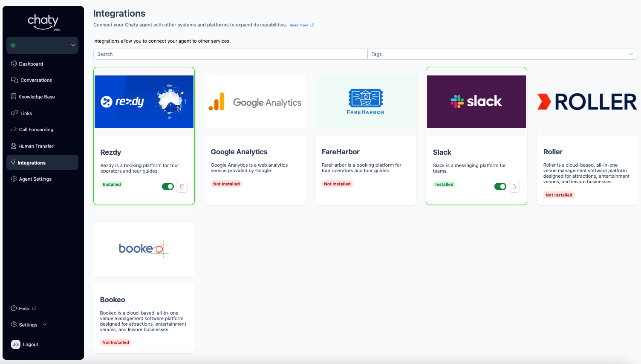Click the Rezdy card title

tap(111, 152)
